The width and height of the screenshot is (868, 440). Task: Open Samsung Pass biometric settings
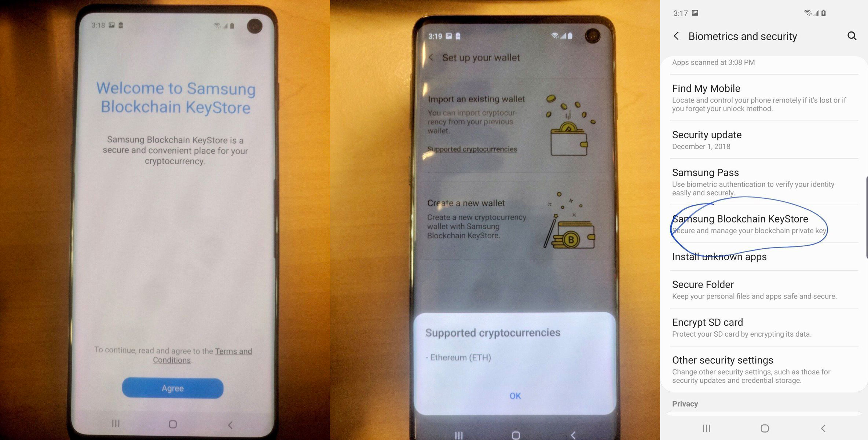click(705, 172)
